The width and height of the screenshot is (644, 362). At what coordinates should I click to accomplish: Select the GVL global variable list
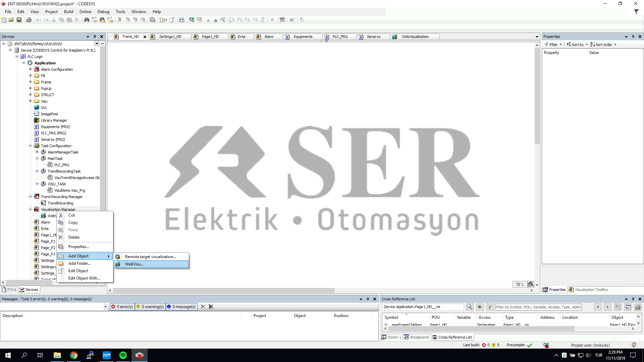click(x=43, y=107)
